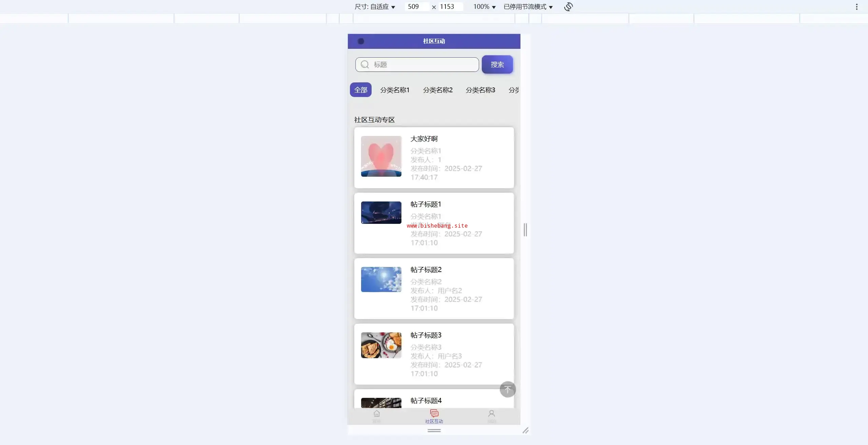
Task: Tap the 社区互动 chat bubble icon
Action: click(434, 414)
